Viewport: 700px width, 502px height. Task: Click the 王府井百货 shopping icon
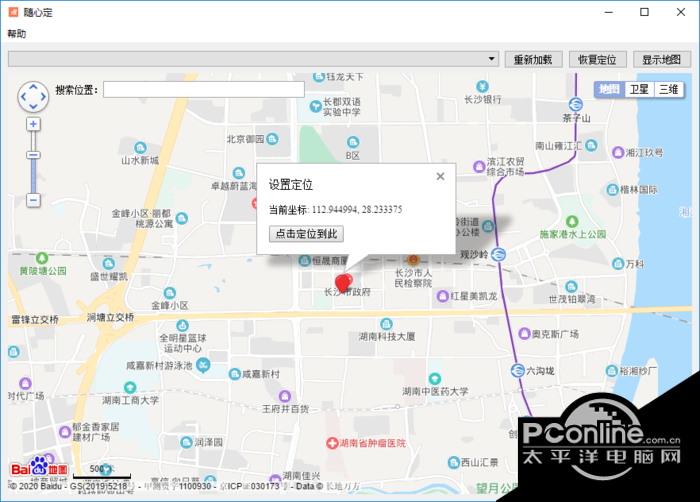click(x=285, y=396)
